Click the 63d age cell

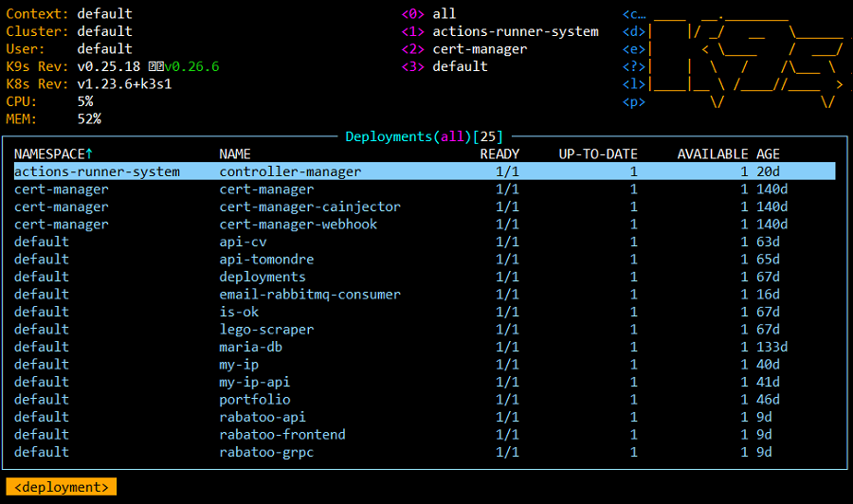click(x=768, y=242)
